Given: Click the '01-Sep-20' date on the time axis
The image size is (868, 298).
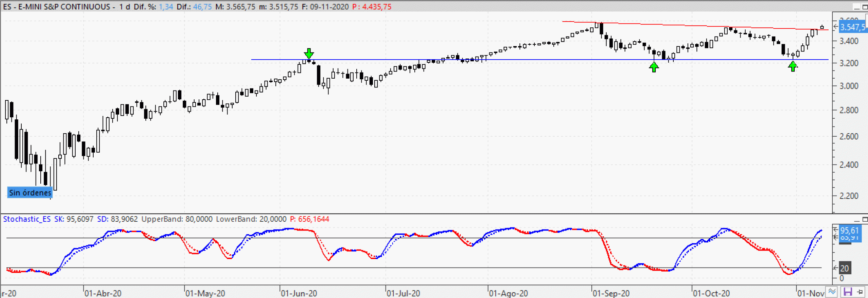Looking at the screenshot, I should pos(611,293).
